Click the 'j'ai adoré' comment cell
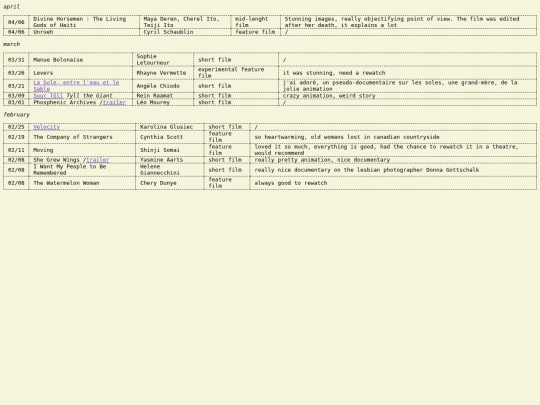This screenshot has height=405, width=540. pos(408,86)
